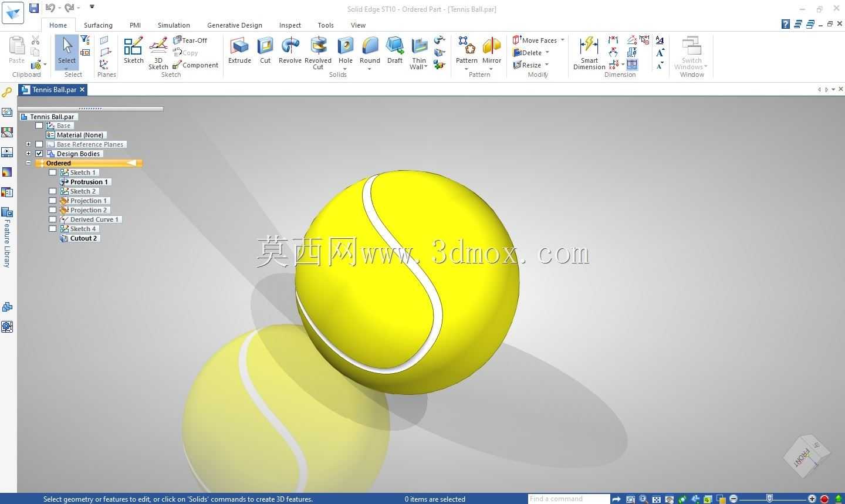Select Protrusion 1 in the feature tree
Viewport: 845px width, 504px height.
tap(85, 182)
